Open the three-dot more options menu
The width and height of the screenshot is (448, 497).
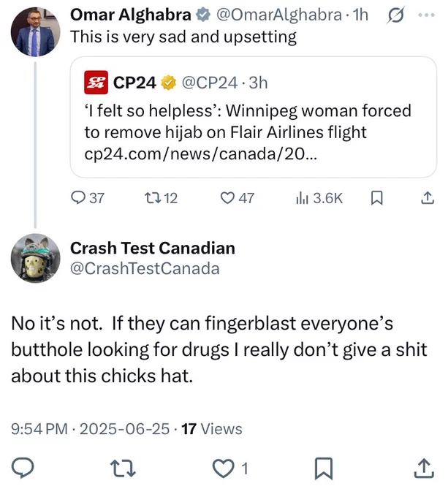click(x=427, y=15)
